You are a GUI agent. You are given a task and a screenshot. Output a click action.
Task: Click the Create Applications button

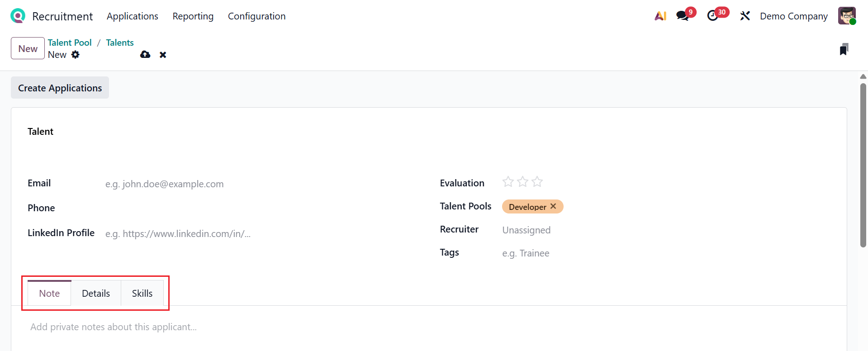tap(60, 88)
